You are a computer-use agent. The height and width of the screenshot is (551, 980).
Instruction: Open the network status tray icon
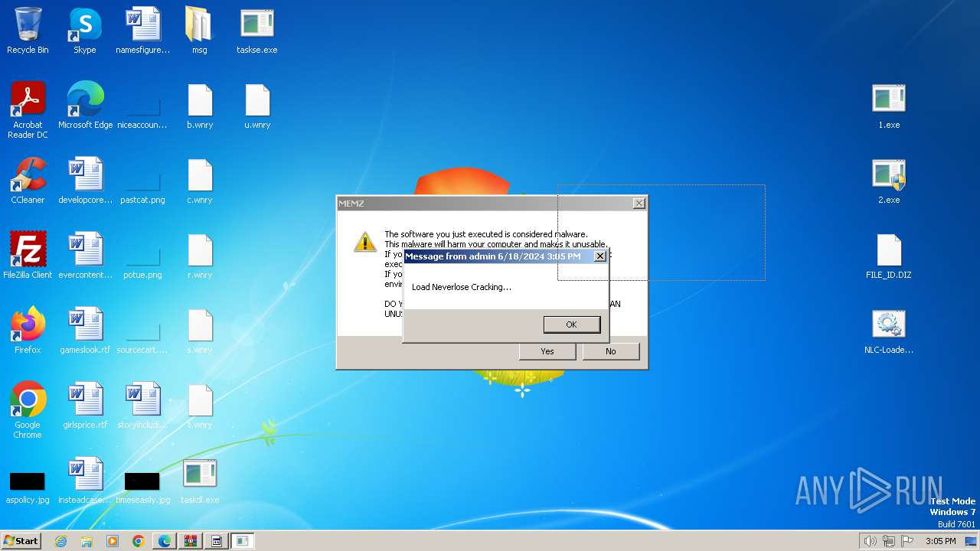(x=889, y=541)
